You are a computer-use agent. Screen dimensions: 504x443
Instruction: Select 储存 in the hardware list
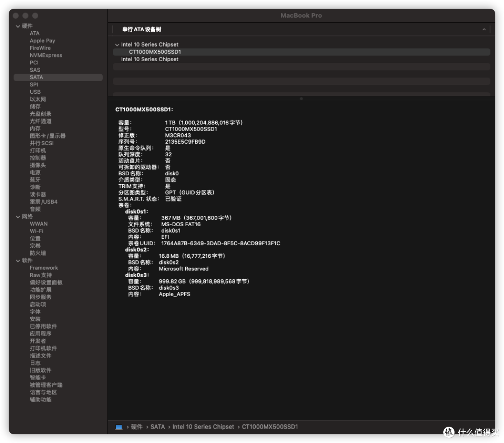pyautogui.click(x=35, y=106)
